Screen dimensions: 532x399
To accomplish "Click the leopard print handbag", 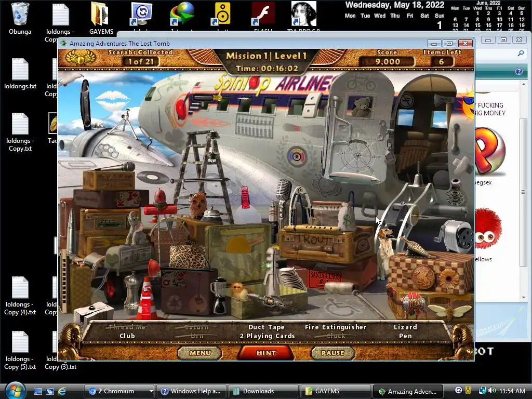I will tap(188, 256).
